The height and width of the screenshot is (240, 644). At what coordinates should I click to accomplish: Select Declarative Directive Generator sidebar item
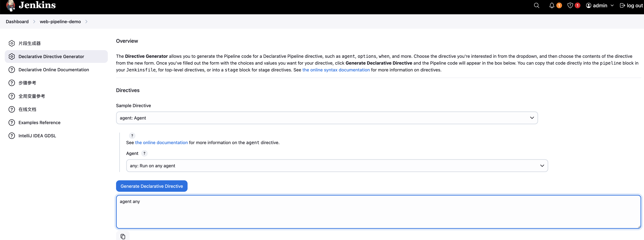[56, 57]
